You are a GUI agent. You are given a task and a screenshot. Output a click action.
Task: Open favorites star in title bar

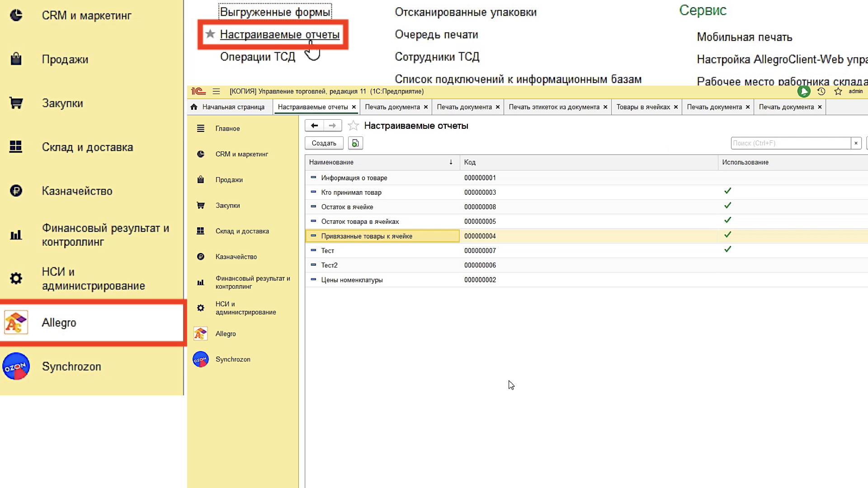[838, 91]
